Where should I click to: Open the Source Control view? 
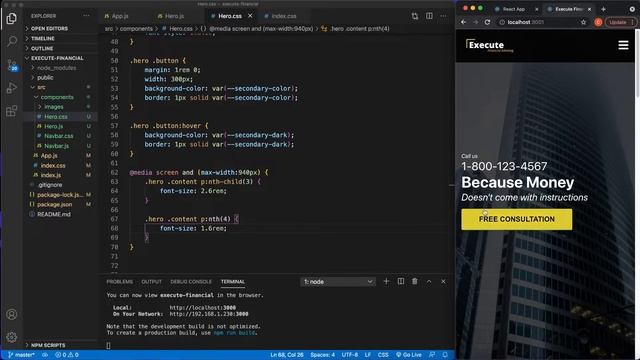click(11, 64)
